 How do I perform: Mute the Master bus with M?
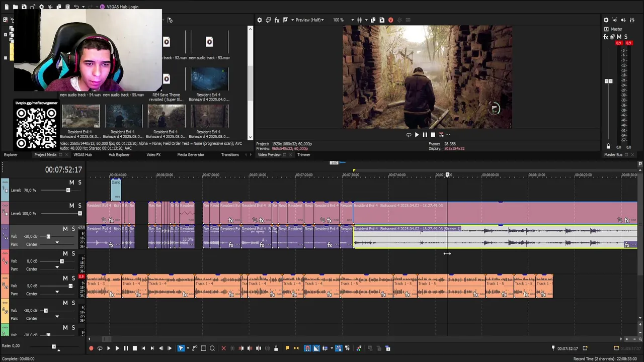(x=619, y=37)
